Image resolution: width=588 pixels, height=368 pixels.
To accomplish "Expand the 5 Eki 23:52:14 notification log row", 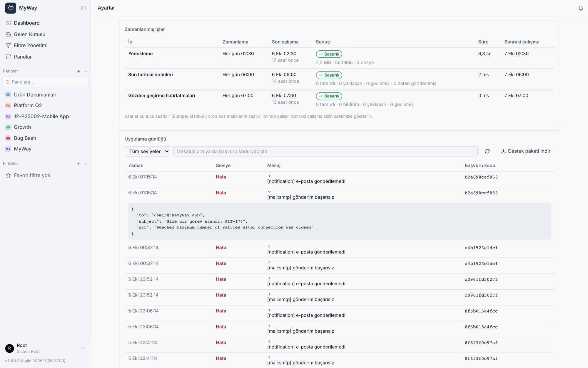I will (269, 278).
